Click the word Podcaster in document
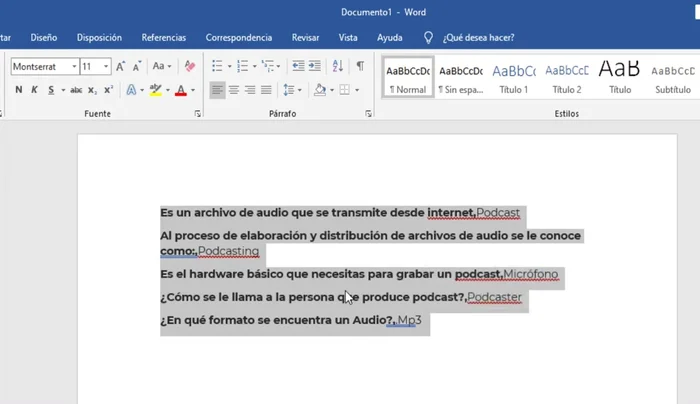Image resolution: width=700 pixels, height=404 pixels. pyautogui.click(x=494, y=297)
